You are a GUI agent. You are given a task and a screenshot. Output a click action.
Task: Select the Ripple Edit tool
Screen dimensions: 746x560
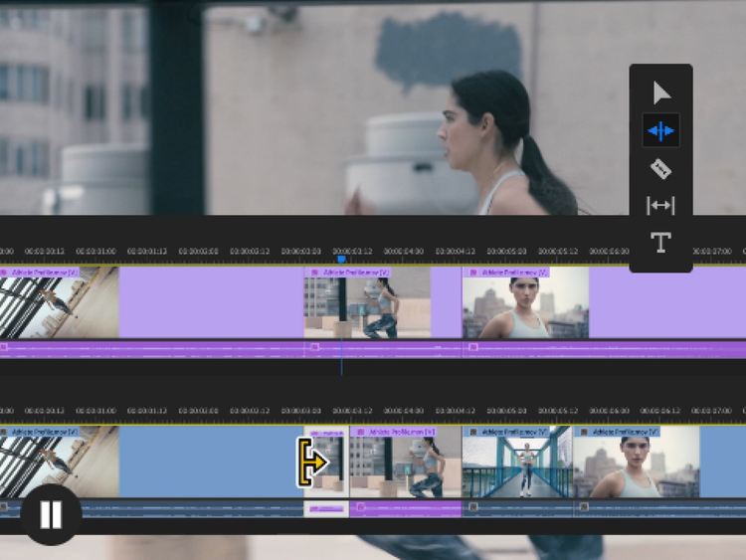660,130
